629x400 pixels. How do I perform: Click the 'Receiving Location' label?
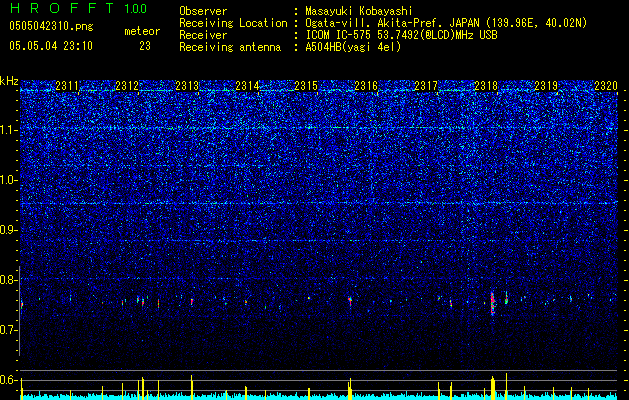pyautogui.click(x=233, y=23)
